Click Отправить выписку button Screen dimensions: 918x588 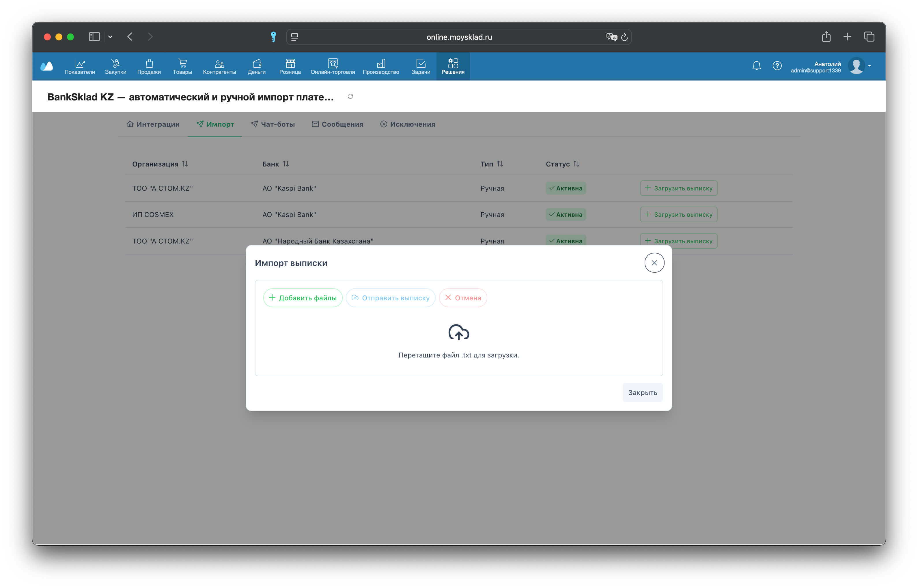390,298
